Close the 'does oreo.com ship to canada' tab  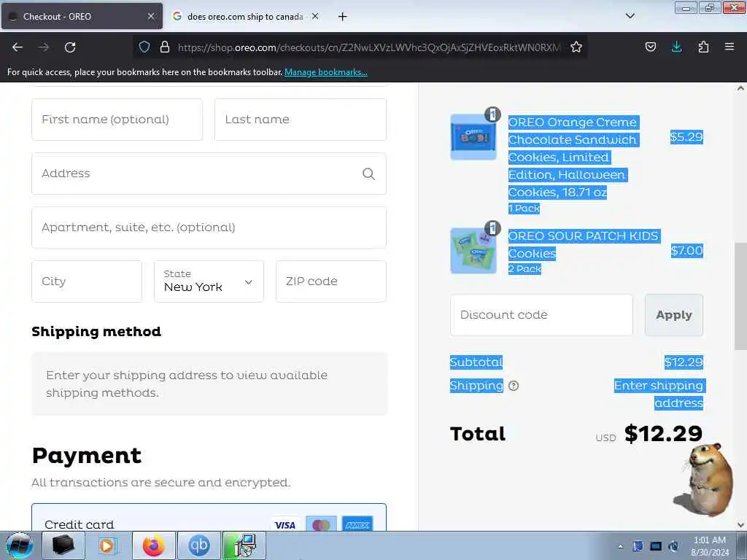click(315, 16)
